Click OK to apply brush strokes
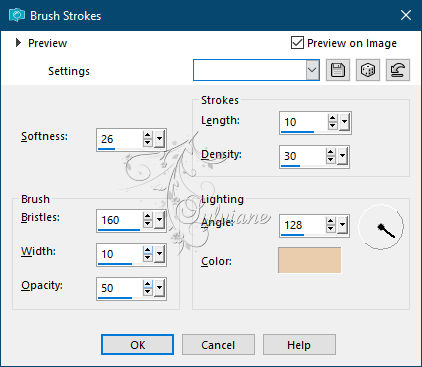422x367 pixels. [x=137, y=345]
